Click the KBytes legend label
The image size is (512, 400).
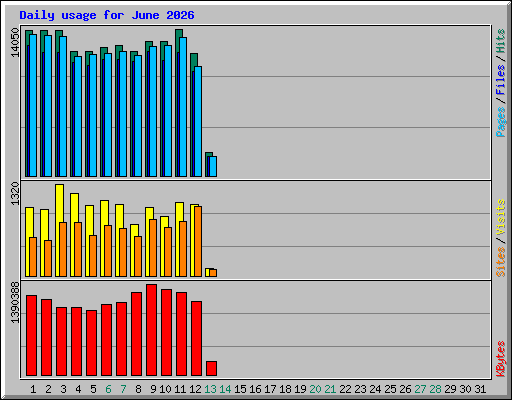[x=500, y=359]
